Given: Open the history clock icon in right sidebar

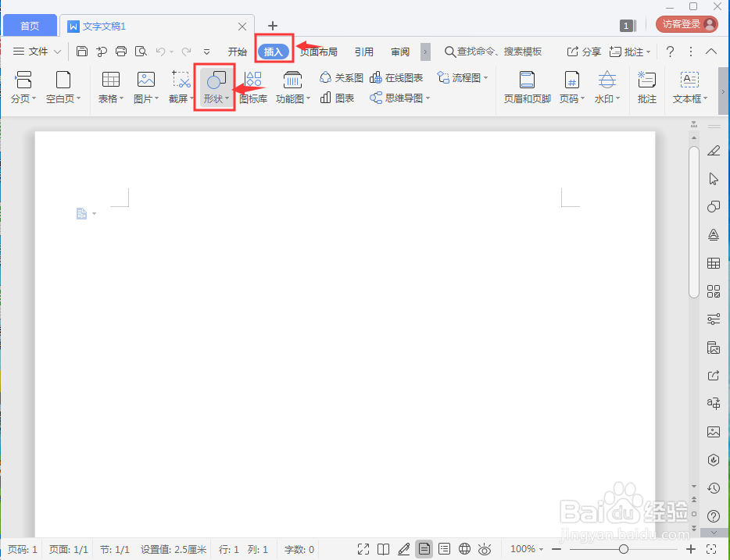Looking at the screenshot, I should coord(714,488).
